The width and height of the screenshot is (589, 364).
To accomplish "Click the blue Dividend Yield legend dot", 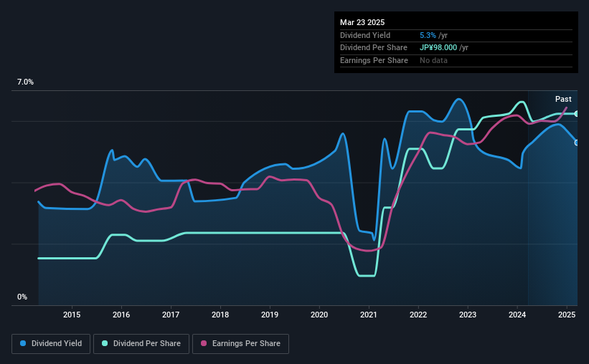I will tap(23, 343).
